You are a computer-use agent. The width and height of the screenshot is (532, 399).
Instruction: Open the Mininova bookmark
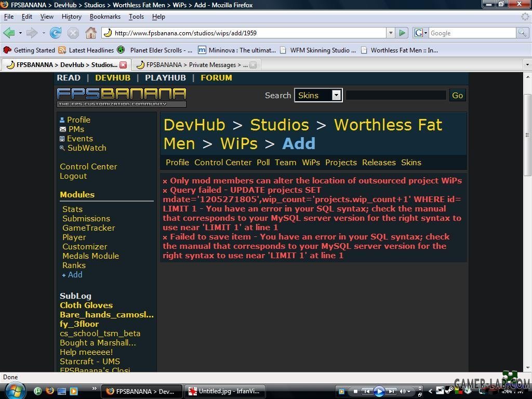pyautogui.click(x=237, y=50)
